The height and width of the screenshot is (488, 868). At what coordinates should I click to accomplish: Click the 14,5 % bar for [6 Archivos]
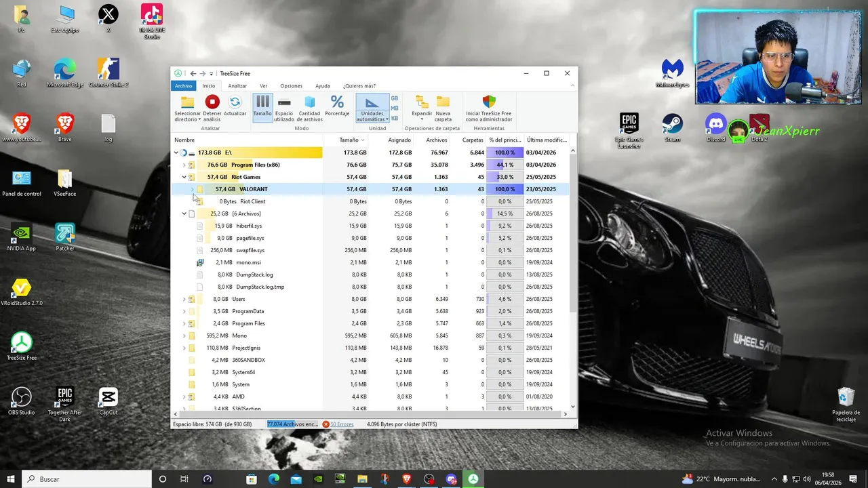tap(505, 213)
